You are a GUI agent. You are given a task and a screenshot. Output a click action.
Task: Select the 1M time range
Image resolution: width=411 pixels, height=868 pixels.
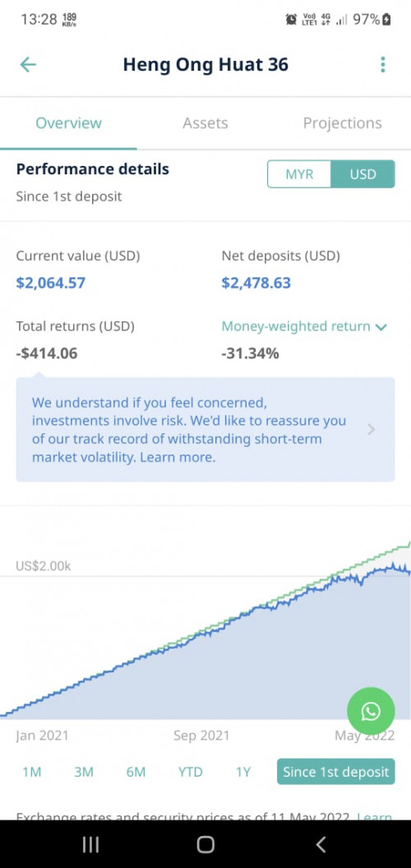[x=31, y=772]
